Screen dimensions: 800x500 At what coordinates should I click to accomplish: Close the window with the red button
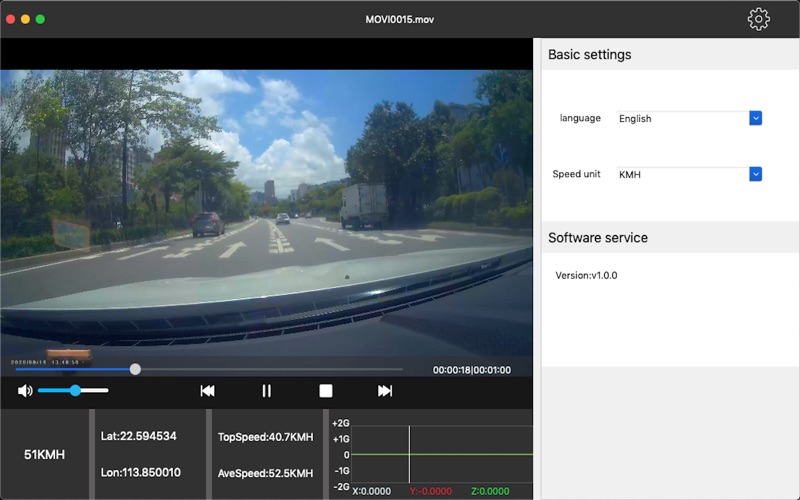(10, 19)
